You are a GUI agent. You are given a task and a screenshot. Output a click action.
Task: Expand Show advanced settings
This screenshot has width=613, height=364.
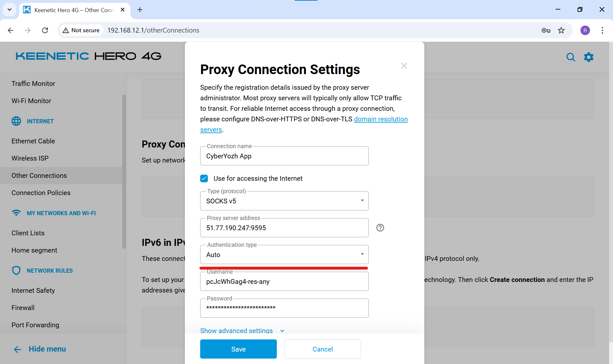click(x=242, y=330)
